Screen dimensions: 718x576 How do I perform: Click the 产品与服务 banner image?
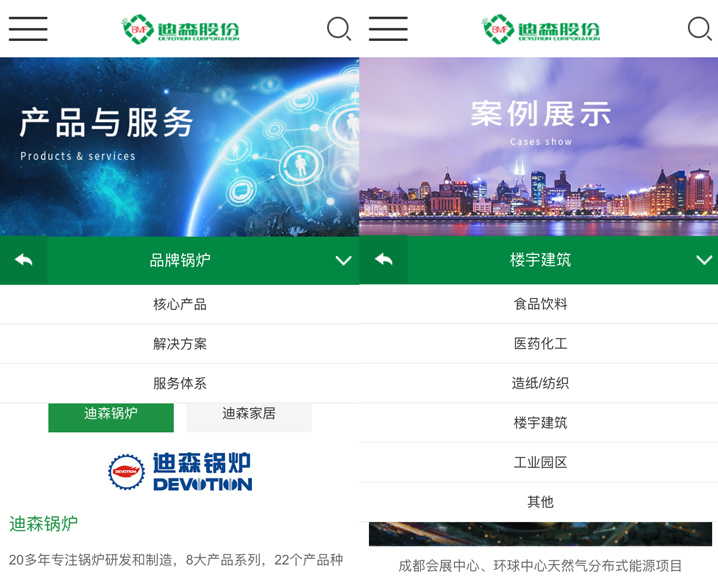tap(180, 147)
